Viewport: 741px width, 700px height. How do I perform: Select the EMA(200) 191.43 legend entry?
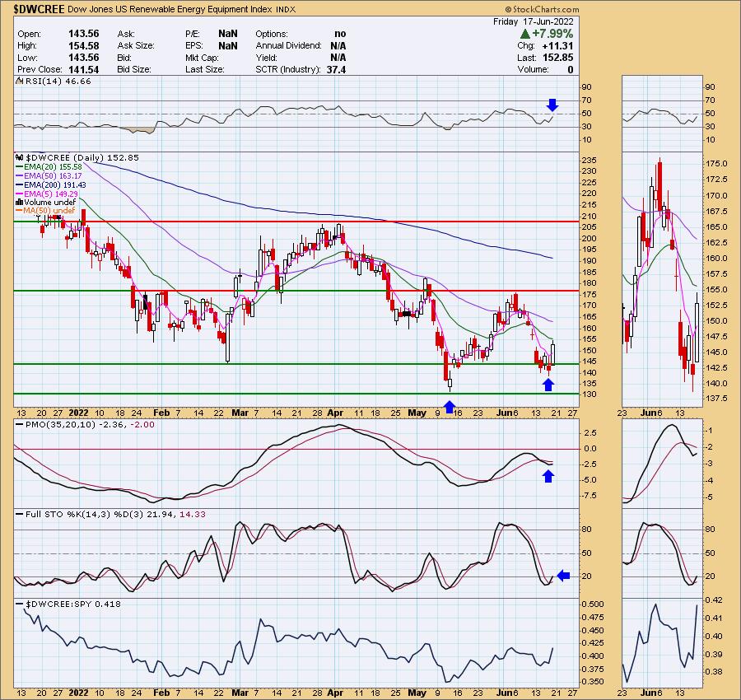click(x=53, y=184)
